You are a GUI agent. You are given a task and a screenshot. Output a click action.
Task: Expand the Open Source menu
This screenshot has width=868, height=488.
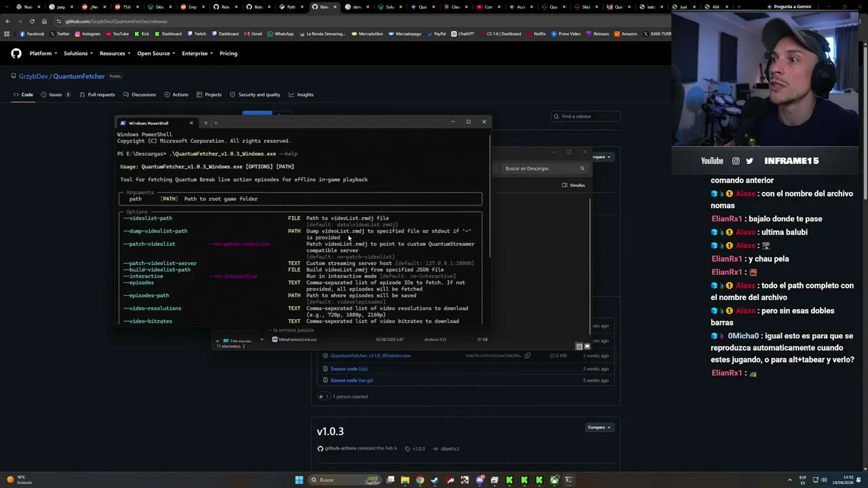[x=156, y=54]
